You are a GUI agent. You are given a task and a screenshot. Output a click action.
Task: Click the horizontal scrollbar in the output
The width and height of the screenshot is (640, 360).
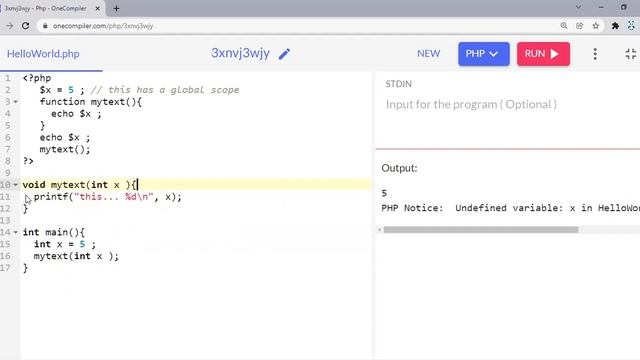481,230
